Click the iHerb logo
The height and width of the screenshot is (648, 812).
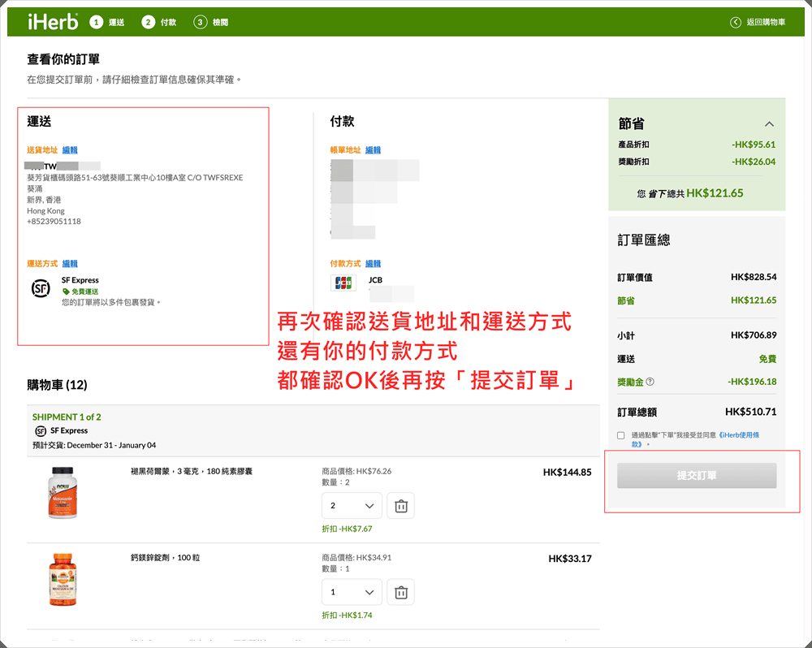tap(53, 22)
